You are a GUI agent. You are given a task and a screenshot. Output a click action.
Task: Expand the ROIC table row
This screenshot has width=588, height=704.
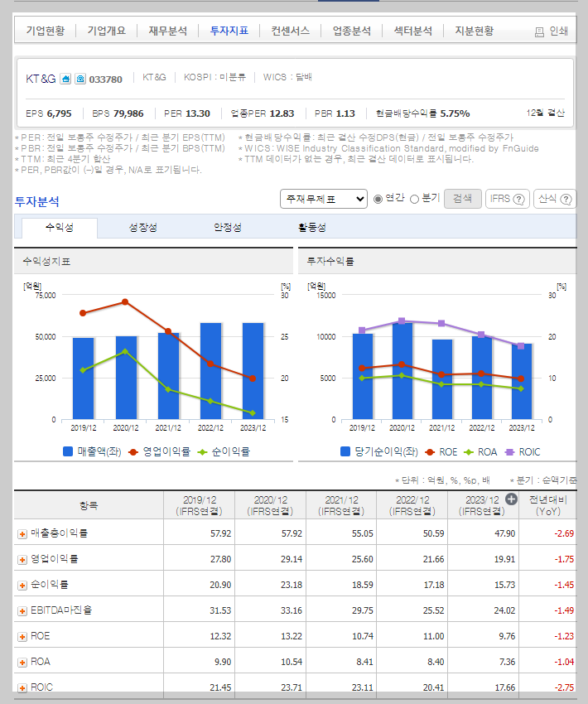coord(22,687)
